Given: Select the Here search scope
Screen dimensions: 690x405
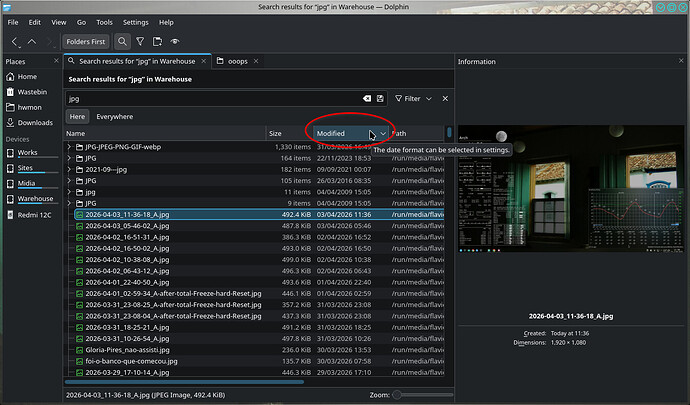Looking at the screenshot, I should (x=78, y=117).
